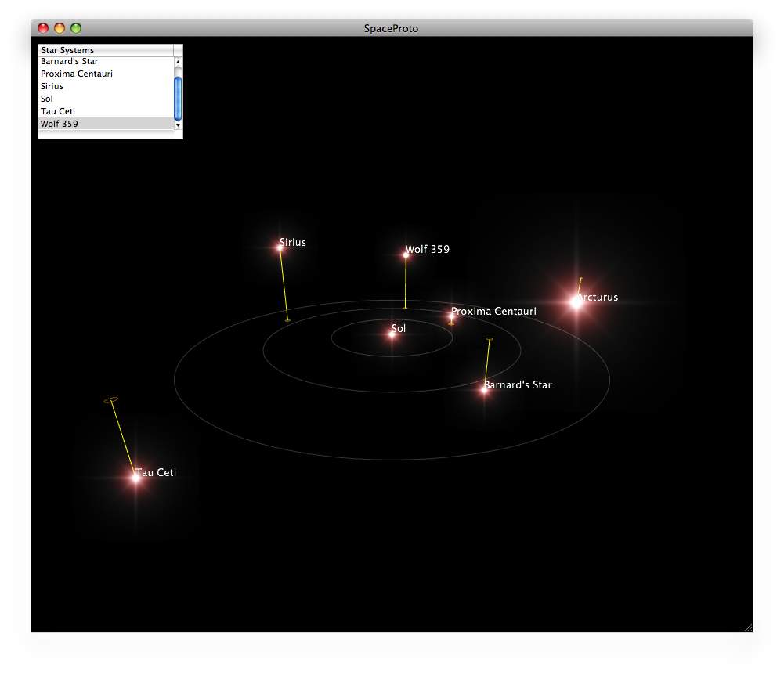Click the Wolf 359 label in the 3D view
This screenshot has width=784, height=675.
pos(428,249)
